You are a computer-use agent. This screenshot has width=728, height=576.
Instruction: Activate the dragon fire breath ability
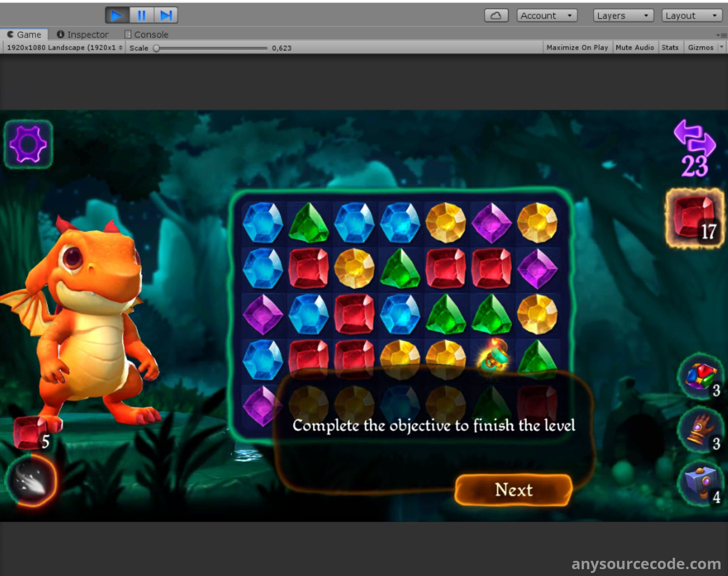click(31, 481)
